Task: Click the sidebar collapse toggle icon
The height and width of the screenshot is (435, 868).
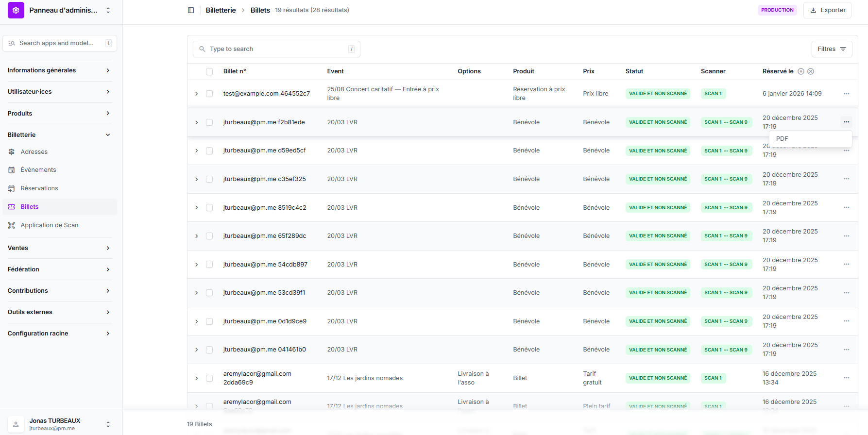Action: click(191, 10)
